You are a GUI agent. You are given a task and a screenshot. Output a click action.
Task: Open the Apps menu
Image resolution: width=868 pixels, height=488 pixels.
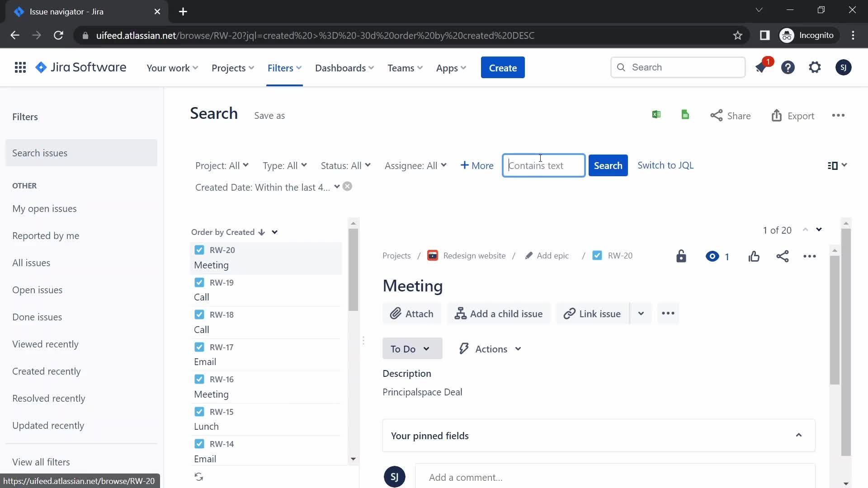(451, 68)
